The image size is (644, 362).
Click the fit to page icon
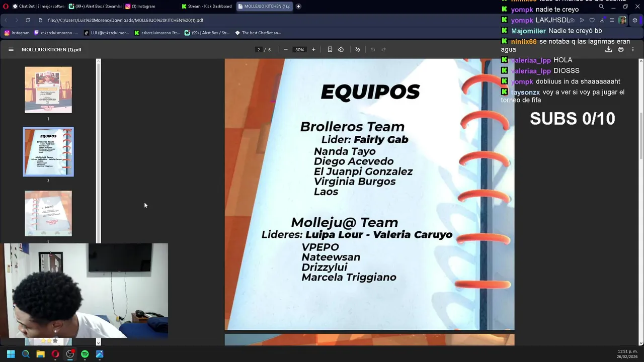[330, 49]
